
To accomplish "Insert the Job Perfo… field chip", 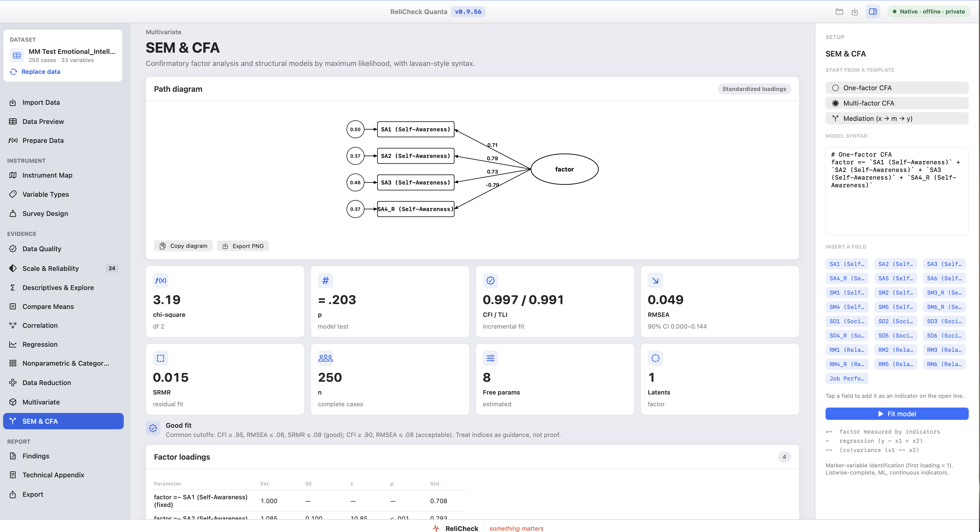I will (847, 378).
